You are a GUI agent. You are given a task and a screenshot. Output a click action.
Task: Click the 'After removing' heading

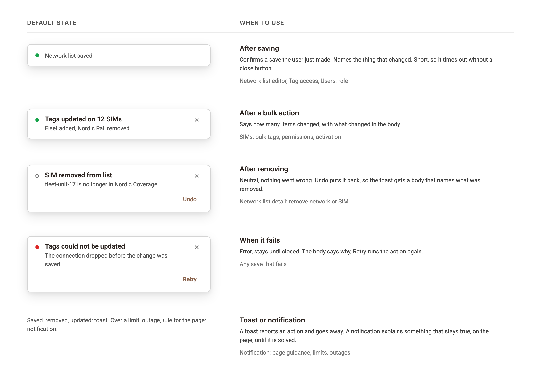264,169
